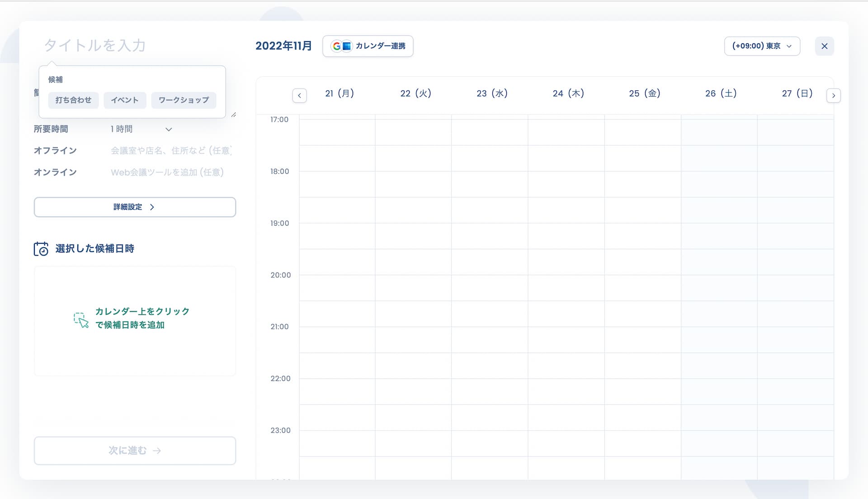
Task: Click the 27 (日) day header
Action: [x=797, y=94]
